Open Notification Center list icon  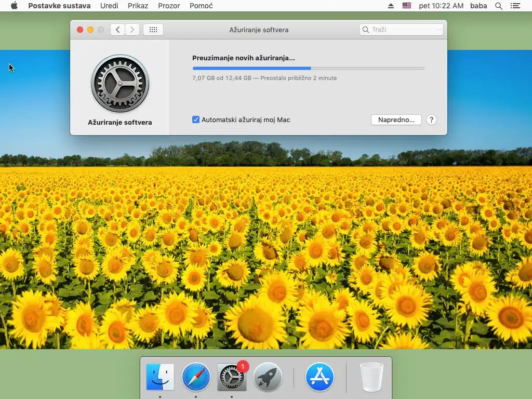click(515, 6)
